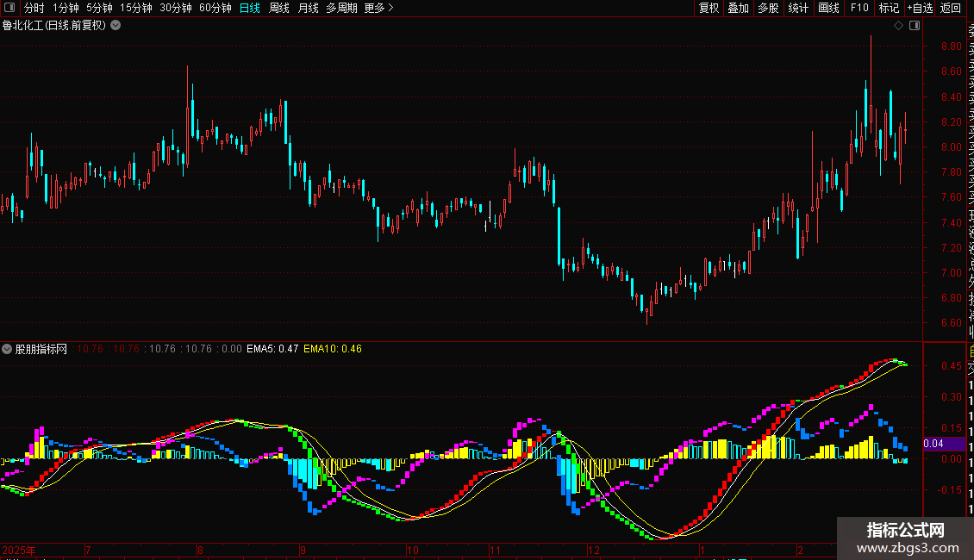Viewport: 974px width, 560px height.
Task: Open the 画线 drawing tools
Action: coord(828,8)
